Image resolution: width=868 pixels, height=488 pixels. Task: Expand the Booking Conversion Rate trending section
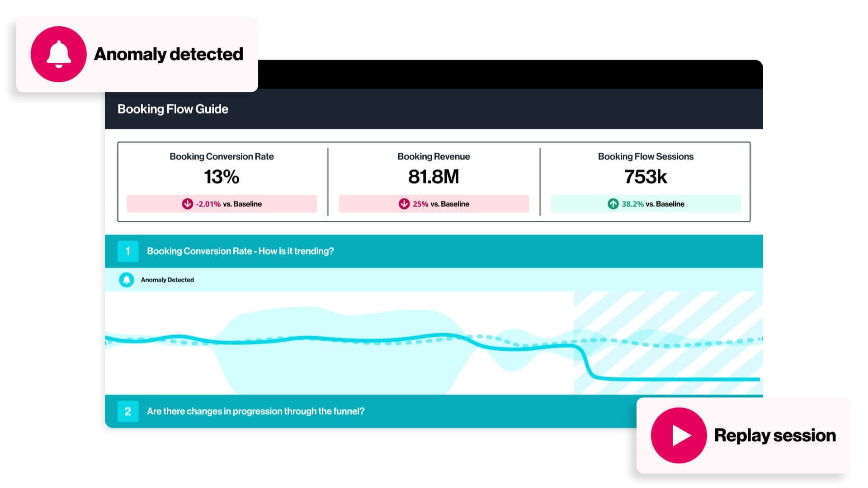tap(240, 251)
